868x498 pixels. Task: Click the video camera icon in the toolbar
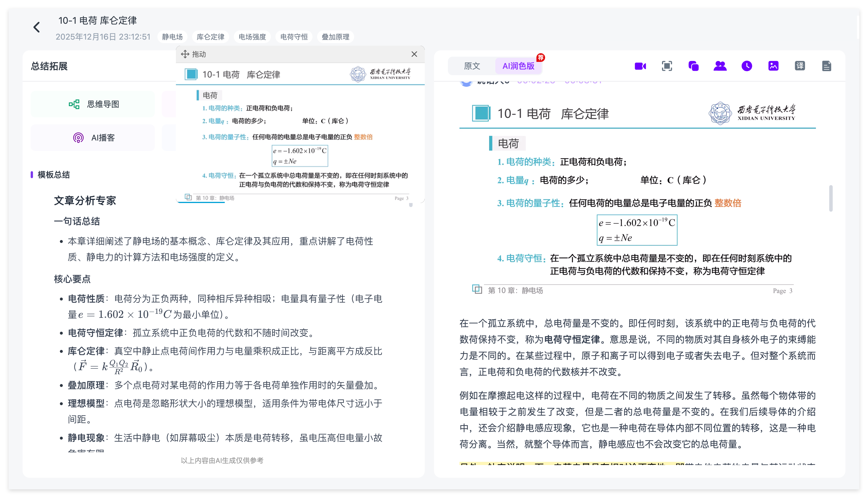tap(640, 66)
